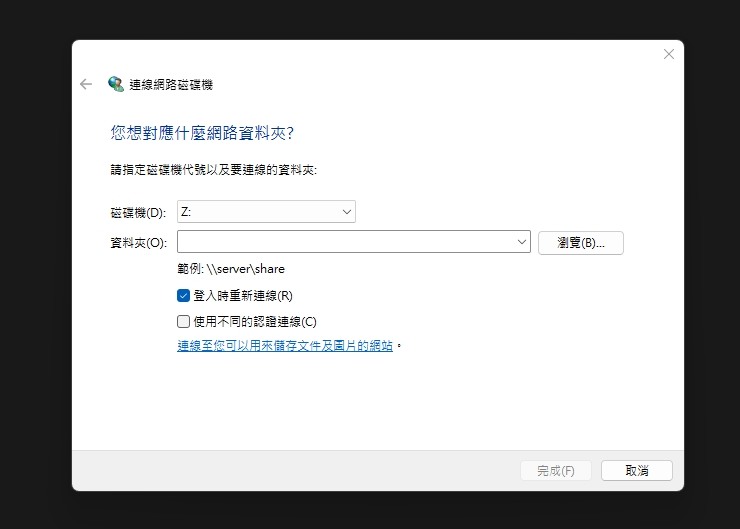The height and width of the screenshot is (529, 740).
Task: Click the 範例: \\server\share example text
Action: coord(231,269)
